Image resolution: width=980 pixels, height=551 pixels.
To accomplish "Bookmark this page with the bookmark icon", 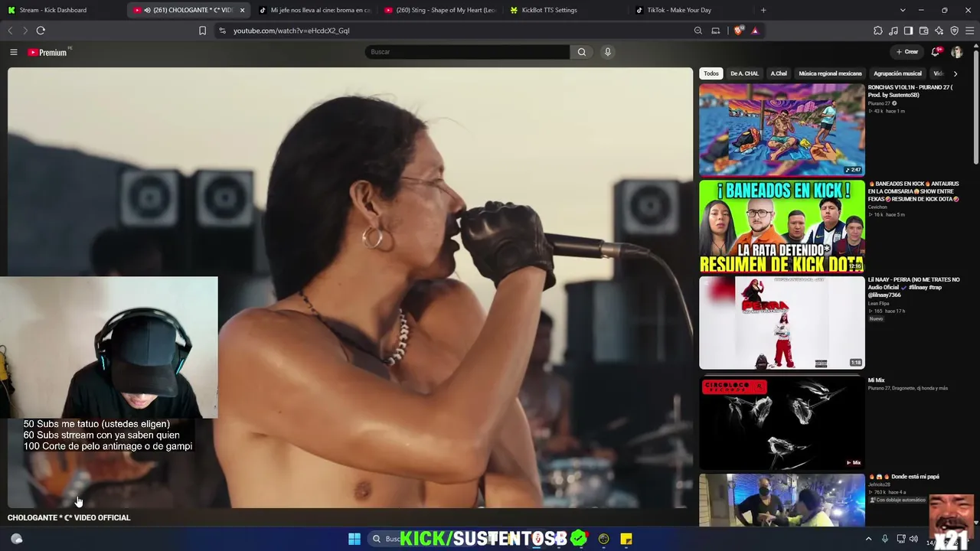I will pyautogui.click(x=202, y=31).
